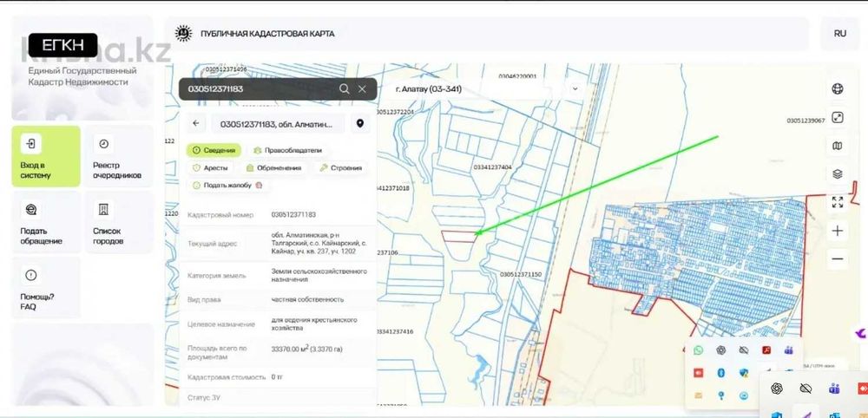Select the Сведения tab
This screenshot has width=868, height=418.
click(x=214, y=150)
